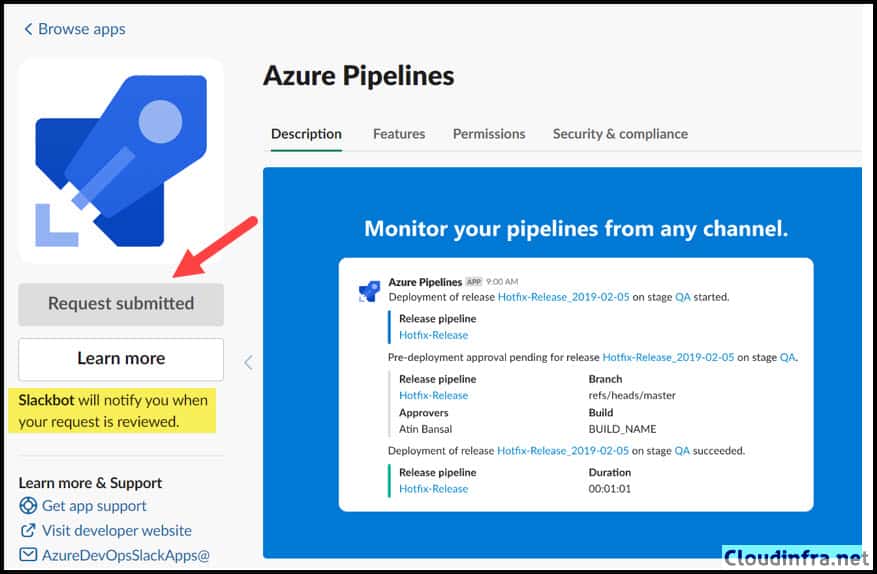Click the previous screenshot chevron arrow
Image resolution: width=877 pixels, height=574 pixels.
pos(248,363)
